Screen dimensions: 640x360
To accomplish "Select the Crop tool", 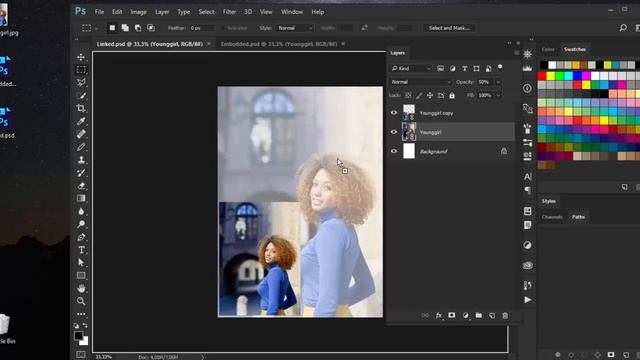I will point(81,108).
